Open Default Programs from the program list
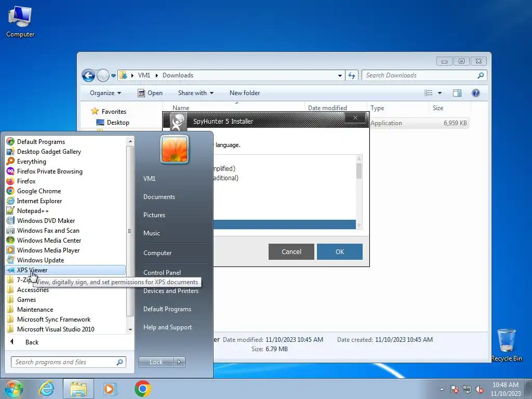The width and height of the screenshot is (532, 399). [41, 141]
